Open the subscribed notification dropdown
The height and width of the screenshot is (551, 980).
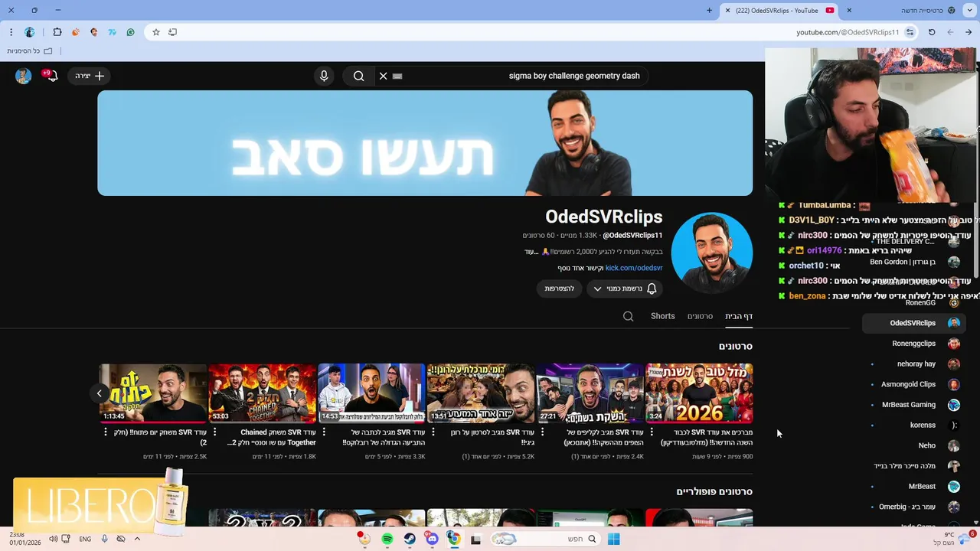625,289
